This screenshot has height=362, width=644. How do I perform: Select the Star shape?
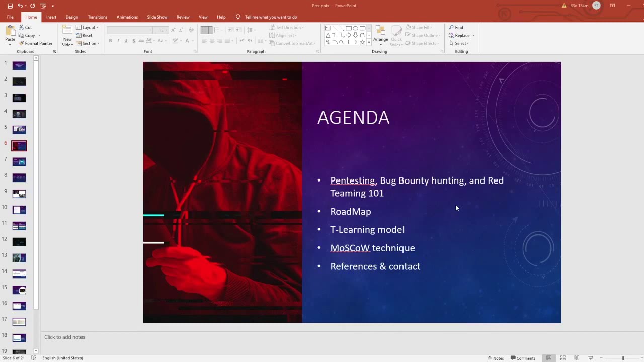click(362, 42)
